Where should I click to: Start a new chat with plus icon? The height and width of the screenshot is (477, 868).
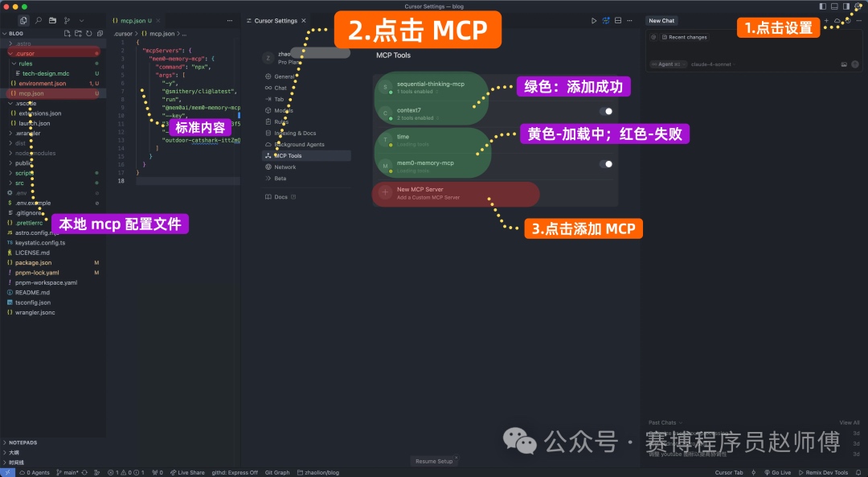[826, 20]
